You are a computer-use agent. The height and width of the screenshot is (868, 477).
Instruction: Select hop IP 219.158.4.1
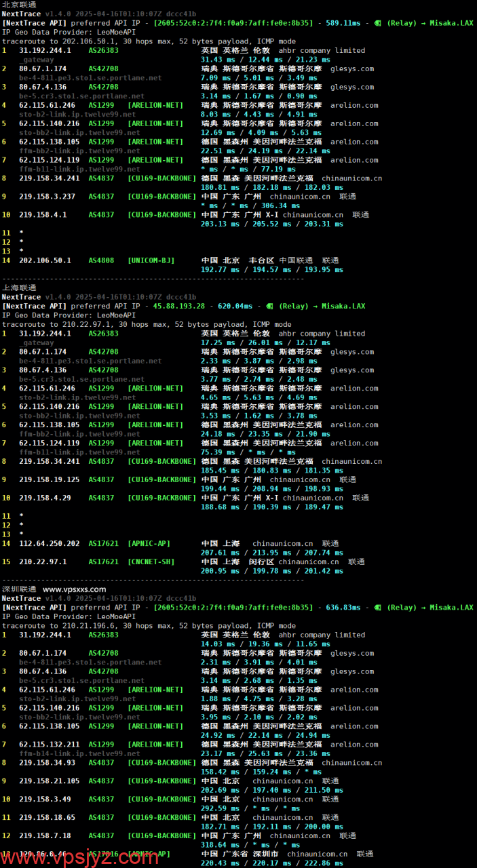pyautogui.click(x=43, y=214)
